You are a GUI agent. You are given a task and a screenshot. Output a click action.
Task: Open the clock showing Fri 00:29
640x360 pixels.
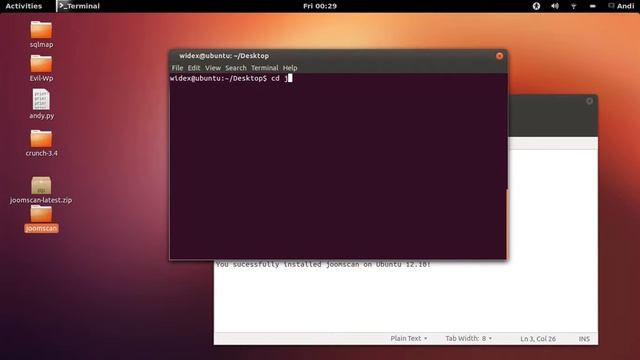pyautogui.click(x=320, y=6)
